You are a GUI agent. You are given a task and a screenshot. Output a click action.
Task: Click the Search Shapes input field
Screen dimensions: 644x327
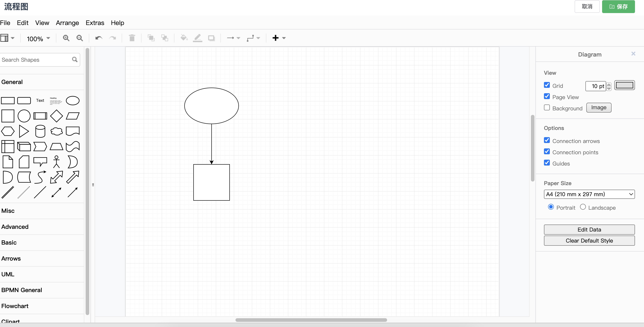[x=35, y=60]
